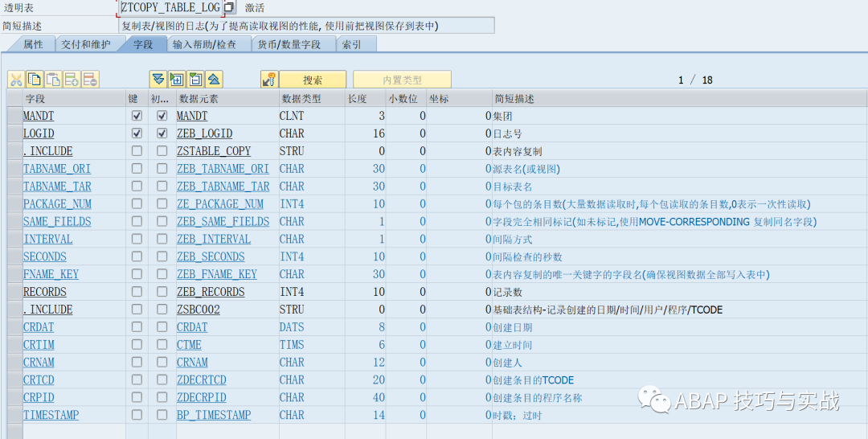Toggle the Initial values checkbox for MANDT
This screenshot has width=868, height=439.
[x=162, y=117]
